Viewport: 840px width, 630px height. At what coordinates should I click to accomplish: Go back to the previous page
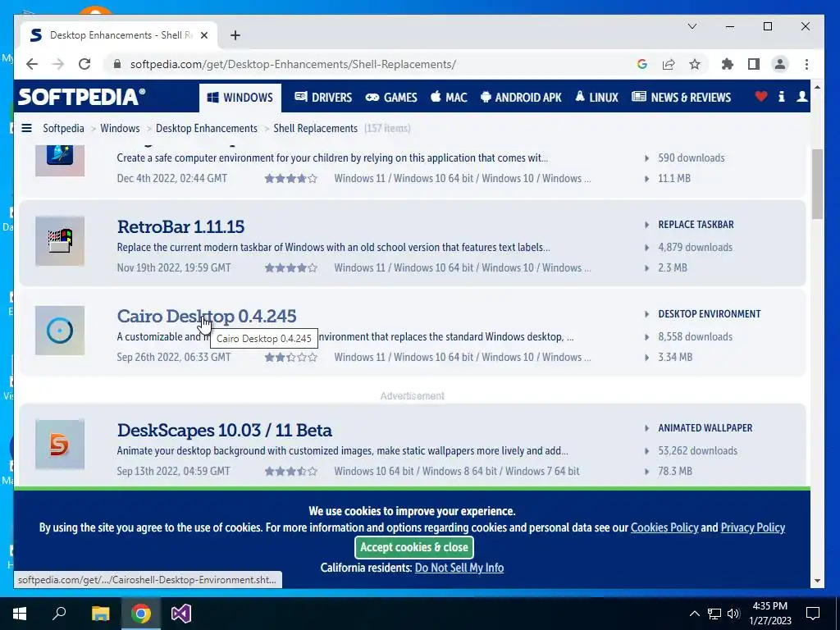(x=32, y=64)
